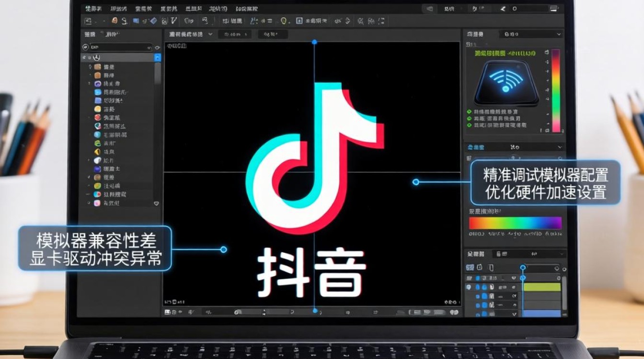Switch to the second tab above the left panel
Image resolution: width=644 pixels, height=359 pixels.
(x=111, y=34)
